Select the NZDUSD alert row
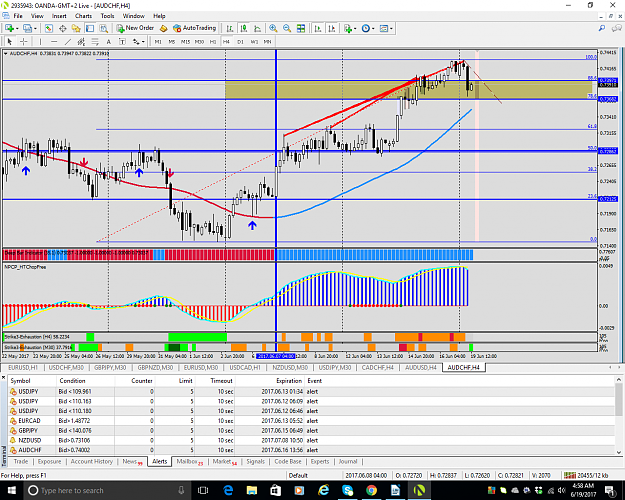 [x=312, y=440]
